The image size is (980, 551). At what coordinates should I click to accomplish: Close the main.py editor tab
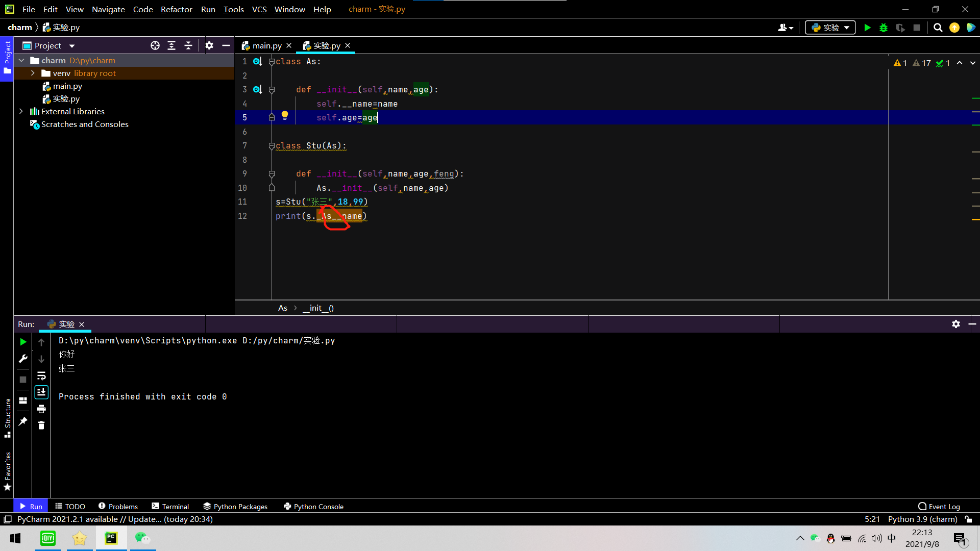point(289,45)
